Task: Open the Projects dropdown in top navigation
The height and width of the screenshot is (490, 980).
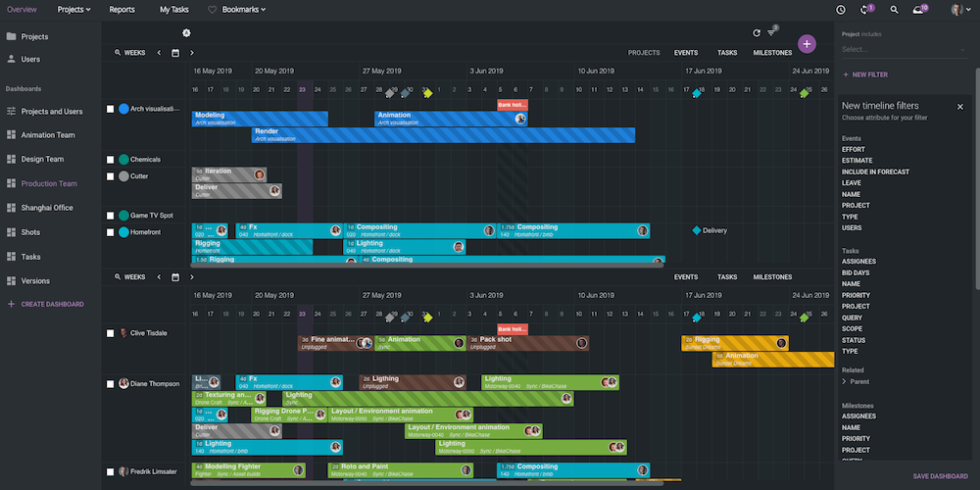Action: (73, 10)
